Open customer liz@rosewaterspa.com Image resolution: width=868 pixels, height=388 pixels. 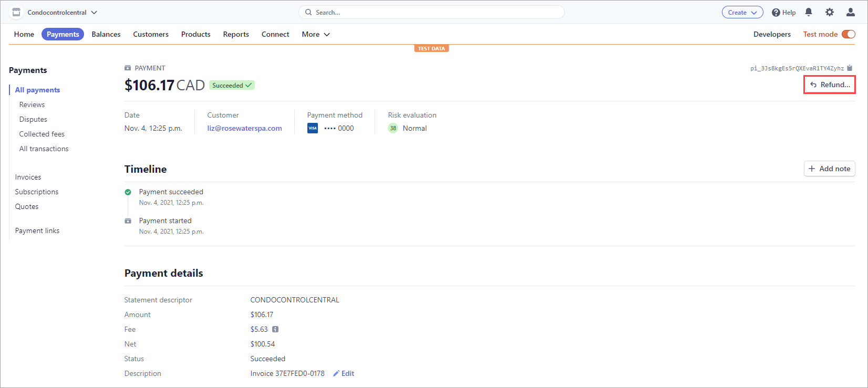tap(244, 128)
